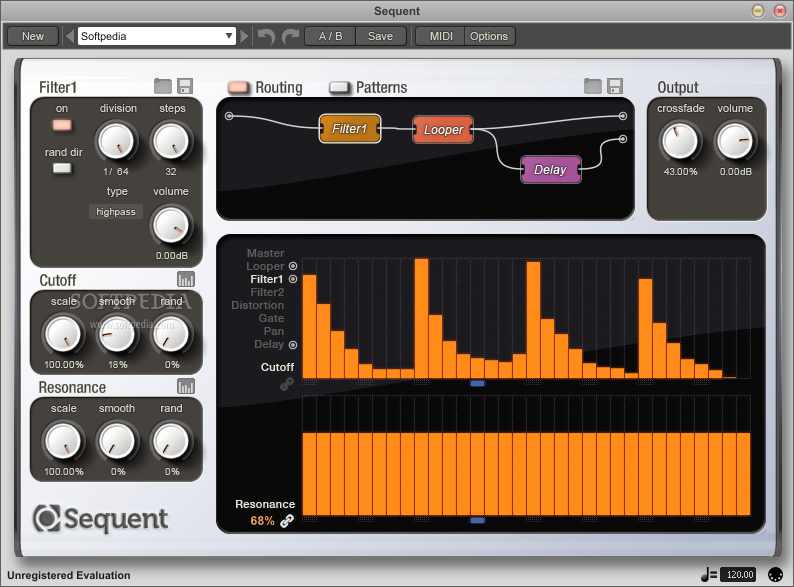Save the routing preset with the floppy icon

tap(615, 86)
